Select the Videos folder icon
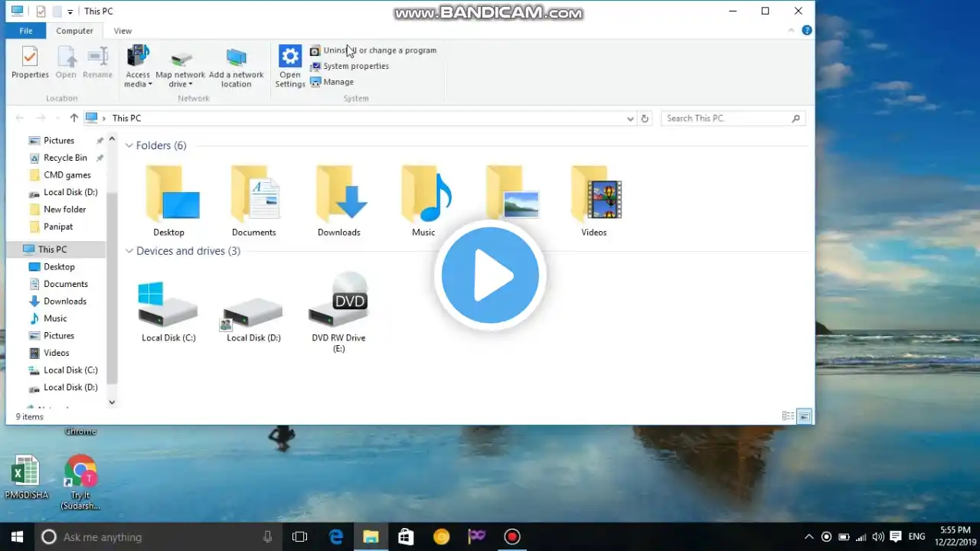The height and width of the screenshot is (551, 980). [x=594, y=201]
